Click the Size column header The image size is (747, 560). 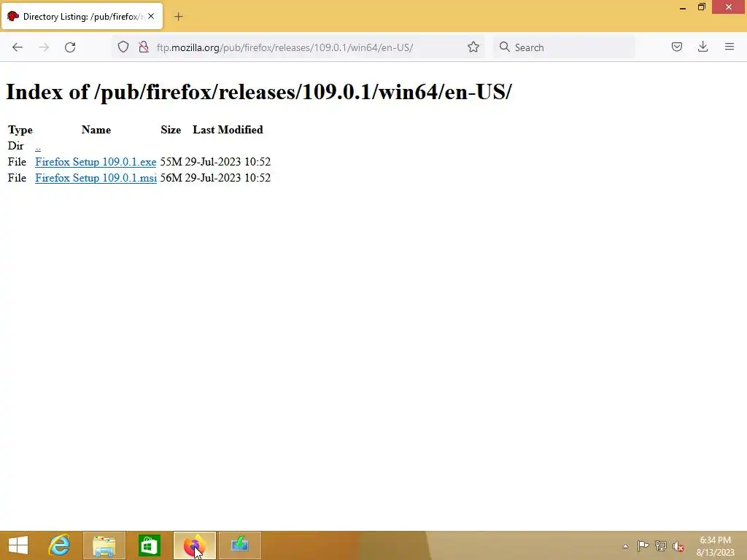coord(171,130)
